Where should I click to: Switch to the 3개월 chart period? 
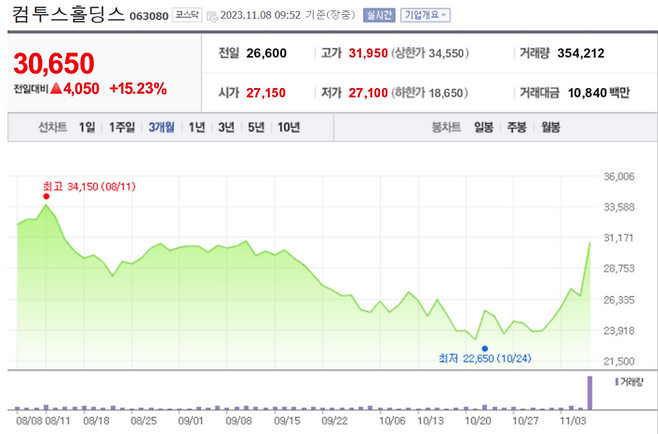pyautogui.click(x=161, y=127)
